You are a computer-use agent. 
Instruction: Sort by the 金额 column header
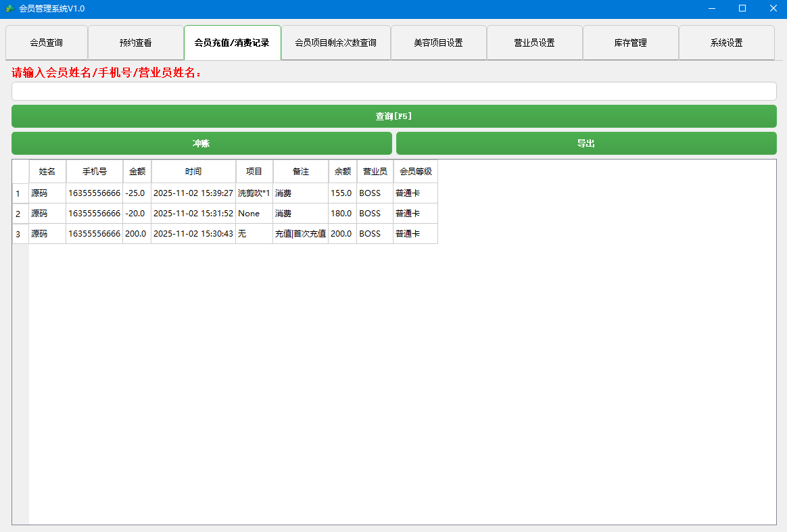click(x=137, y=172)
